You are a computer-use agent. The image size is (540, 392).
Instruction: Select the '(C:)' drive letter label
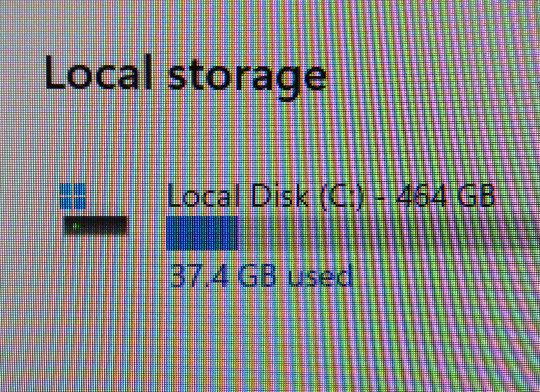[x=342, y=196]
